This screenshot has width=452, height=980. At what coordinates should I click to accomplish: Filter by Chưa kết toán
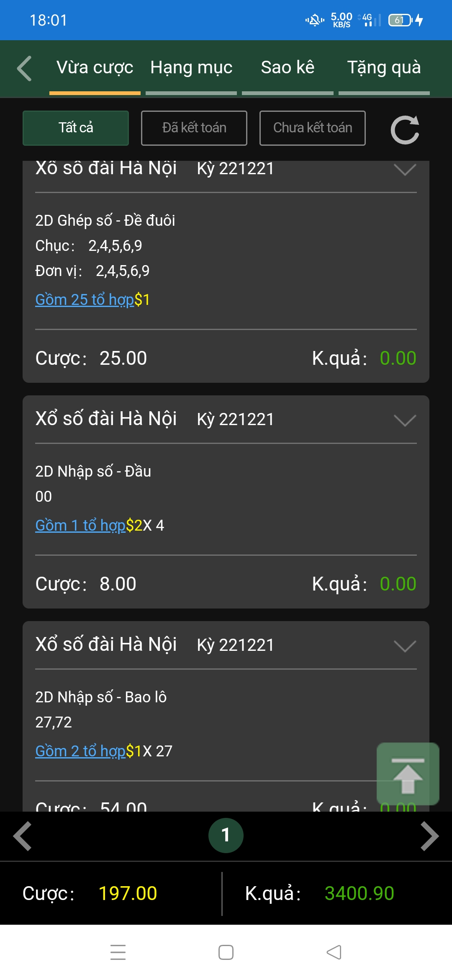[313, 128]
